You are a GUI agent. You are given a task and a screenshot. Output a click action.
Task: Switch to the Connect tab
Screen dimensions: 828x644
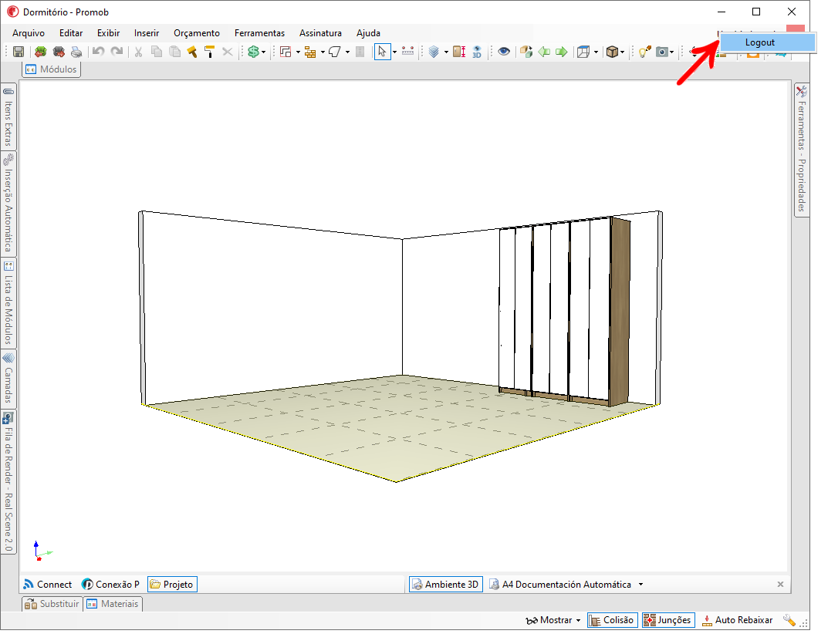[48, 585]
